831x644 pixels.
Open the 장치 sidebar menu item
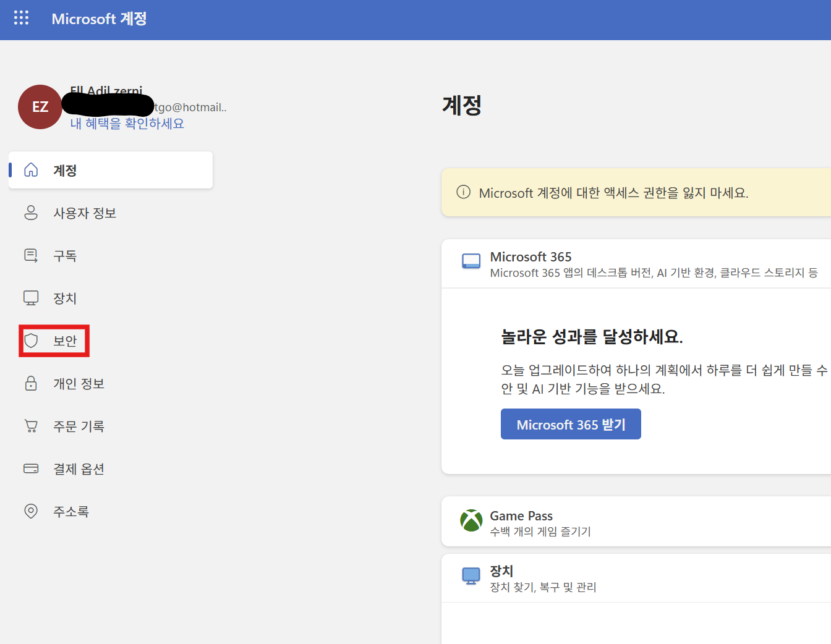tap(65, 299)
